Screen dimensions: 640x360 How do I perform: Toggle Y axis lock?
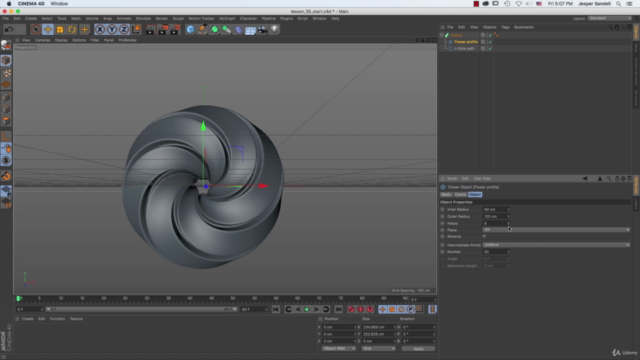[x=111, y=29]
